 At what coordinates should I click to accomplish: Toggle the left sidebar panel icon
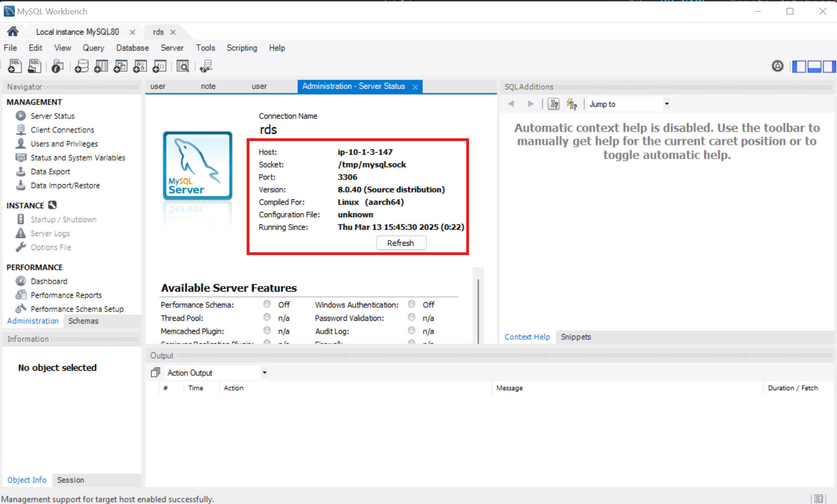(x=799, y=67)
